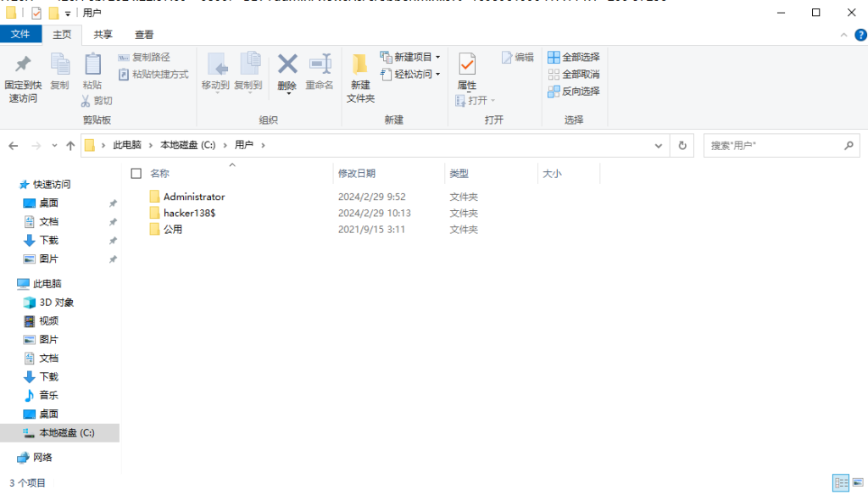Switch to the 查看 ribbon tab
Viewport: 868px width, 495px height.
(x=144, y=35)
